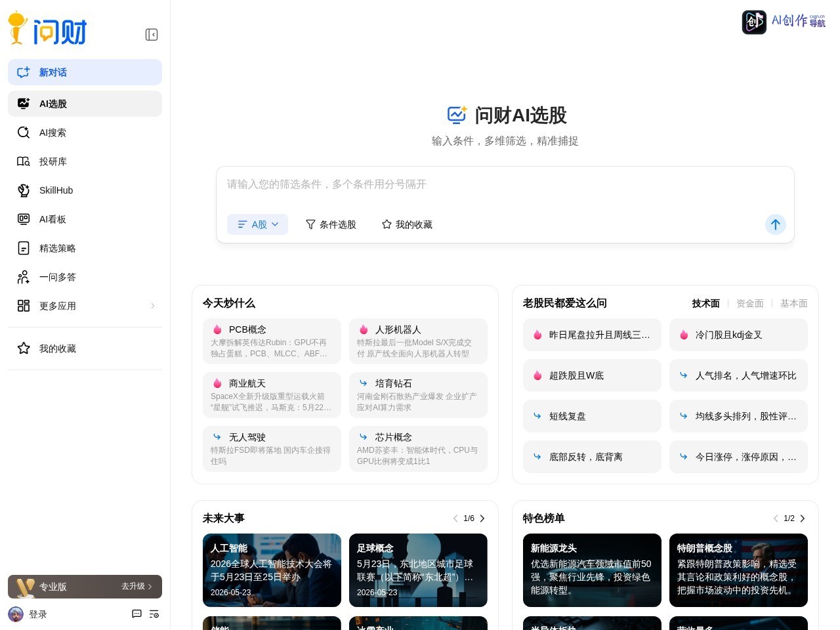Click the 昨日尾盘拉升且周线三… query
Screen dimensions: 840x630
click(x=592, y=335)
